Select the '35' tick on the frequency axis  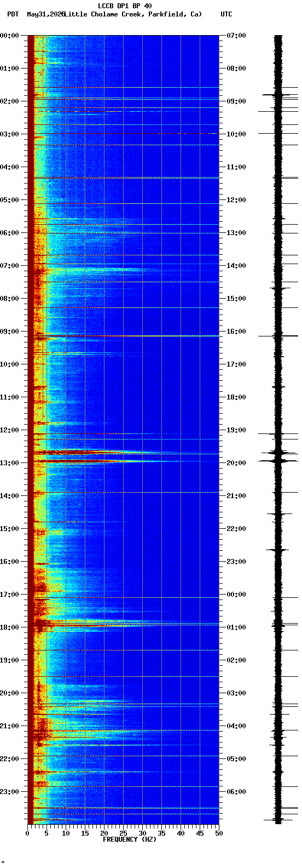[x=161, y=833]
